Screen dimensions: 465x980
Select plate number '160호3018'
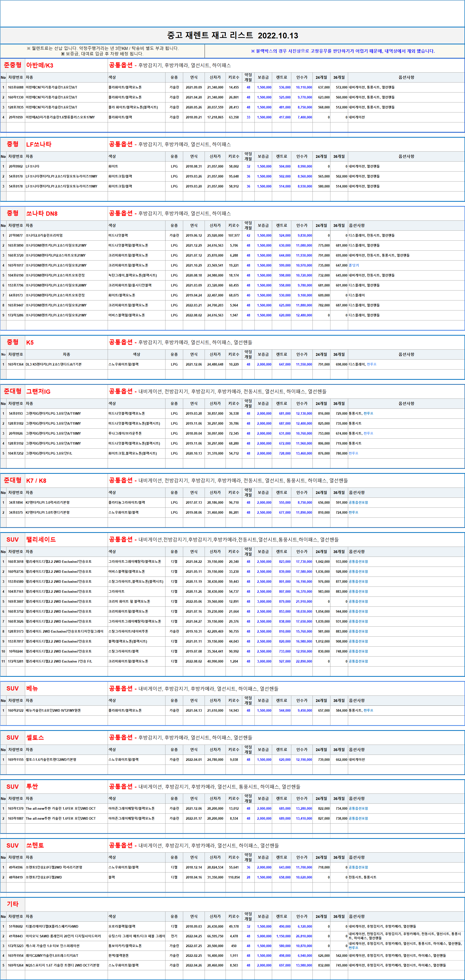pos(16,562)
